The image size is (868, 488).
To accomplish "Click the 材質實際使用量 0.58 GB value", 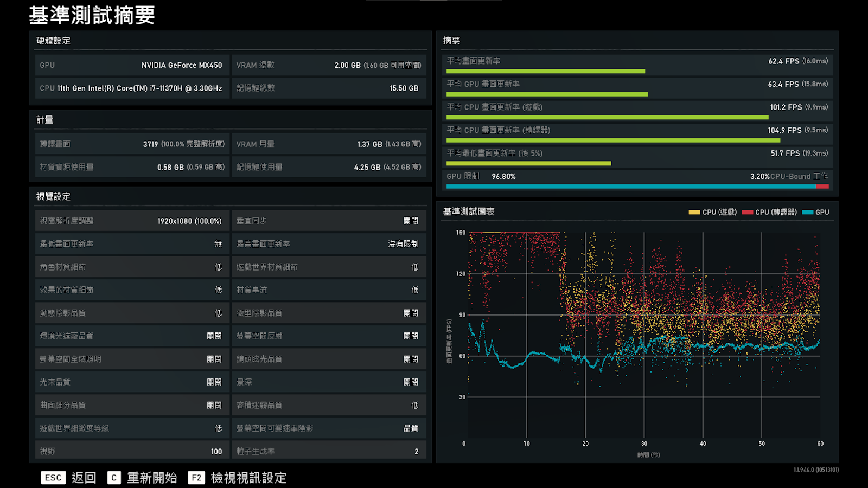I will pyautogui.click(x=170, y=168).
